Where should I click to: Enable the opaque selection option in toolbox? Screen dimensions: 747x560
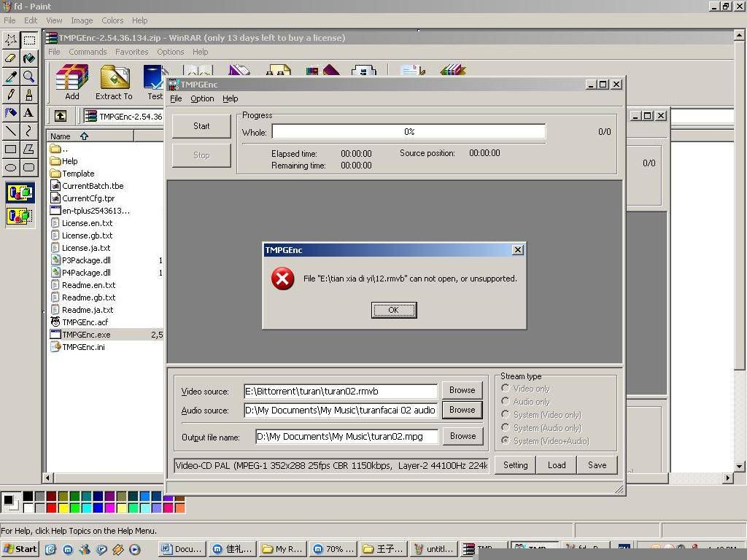[20, 193]
